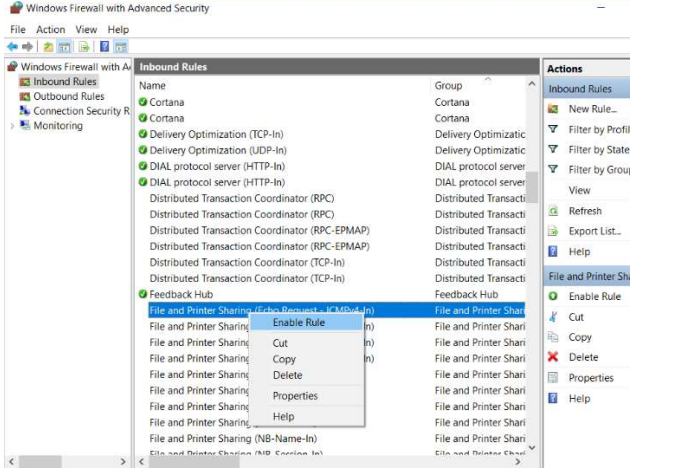
Task: Click the New Rule... action link
Action: point(592,109)
